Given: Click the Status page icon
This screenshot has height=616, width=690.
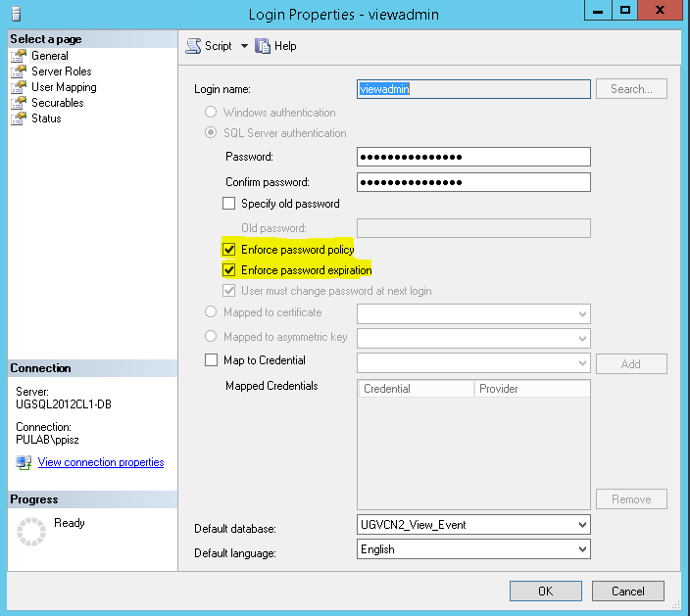Looking at the screenshot, I should 19,118.
